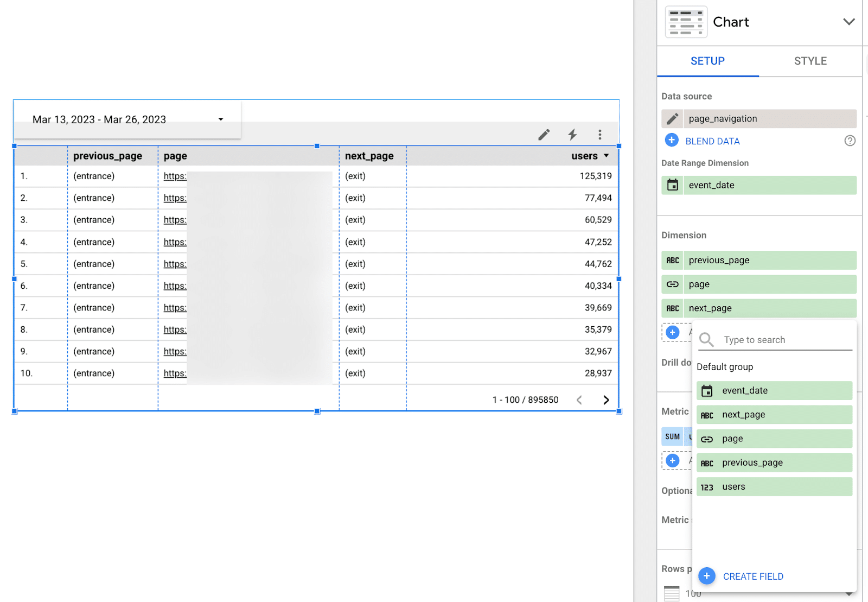
Task: Open the three-dot more options menu on the chart
Action: [600, 135]
